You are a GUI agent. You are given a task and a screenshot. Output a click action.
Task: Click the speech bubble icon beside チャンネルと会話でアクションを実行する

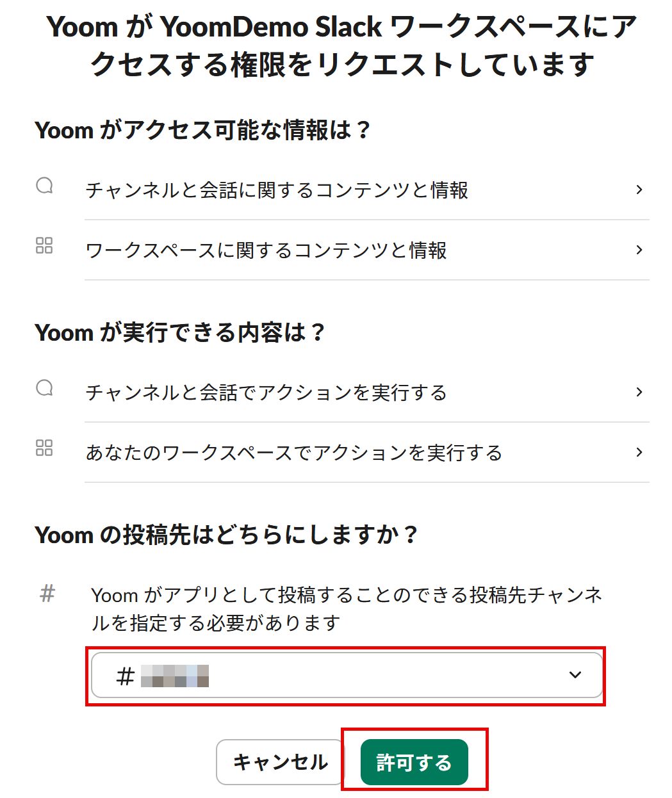click(x=44, y=388)
